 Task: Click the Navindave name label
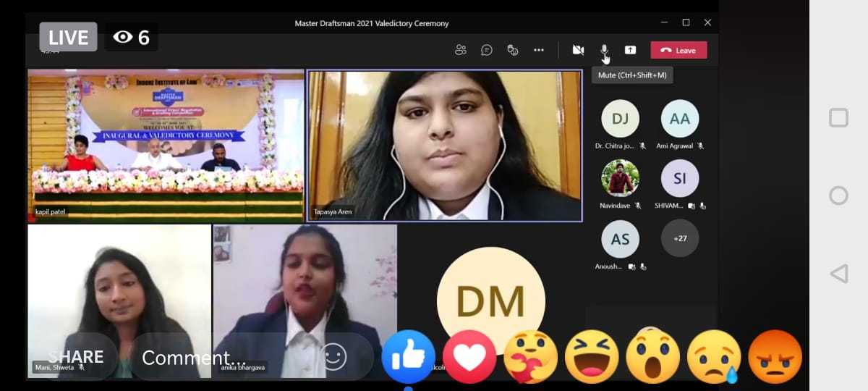coord(616,206)
